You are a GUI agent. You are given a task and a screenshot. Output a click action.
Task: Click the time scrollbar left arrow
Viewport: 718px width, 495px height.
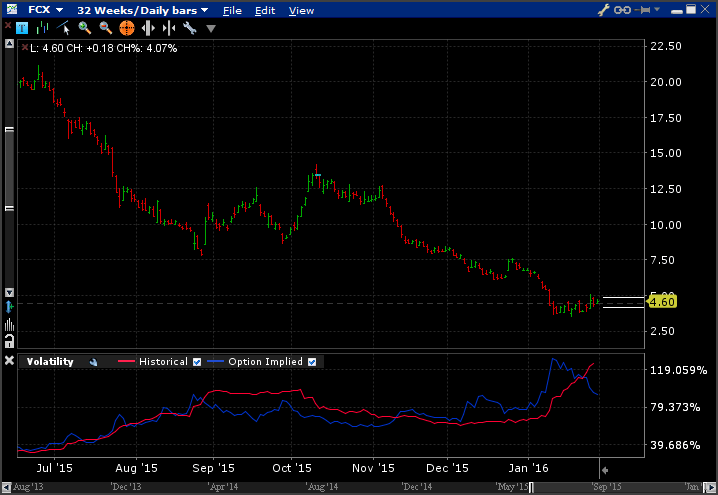[x=6, y=487]
